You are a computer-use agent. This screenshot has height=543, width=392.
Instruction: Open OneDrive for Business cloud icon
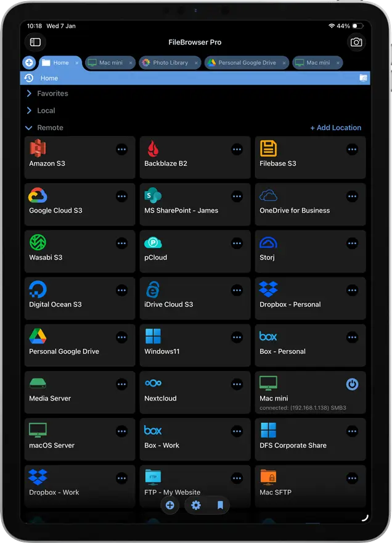268,195
